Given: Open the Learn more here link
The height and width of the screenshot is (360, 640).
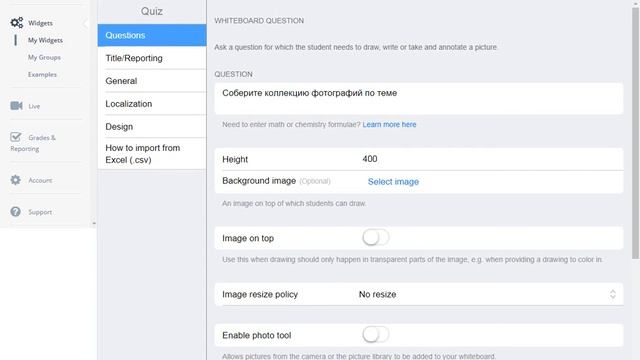Looking at the screenshot, I should (x=389, y=124).
